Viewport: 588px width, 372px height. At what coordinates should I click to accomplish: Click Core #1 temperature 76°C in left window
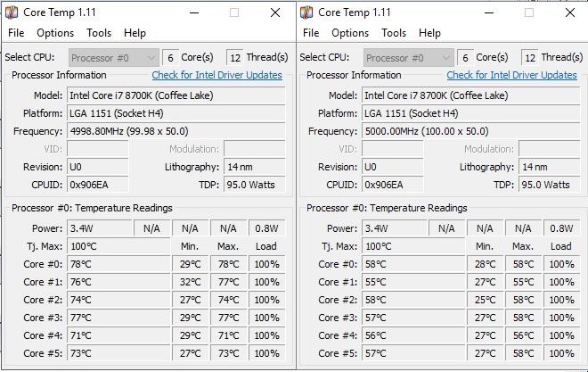click(118, 282)
